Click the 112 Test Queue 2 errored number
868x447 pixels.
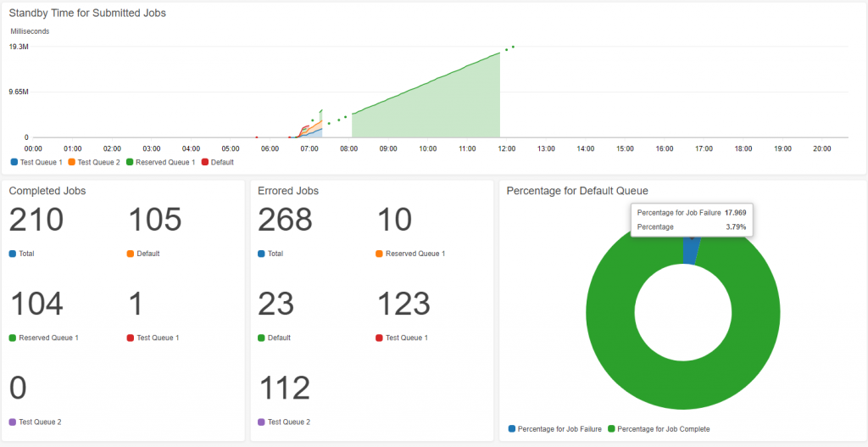pyautogui.click(x=285, y=388)
